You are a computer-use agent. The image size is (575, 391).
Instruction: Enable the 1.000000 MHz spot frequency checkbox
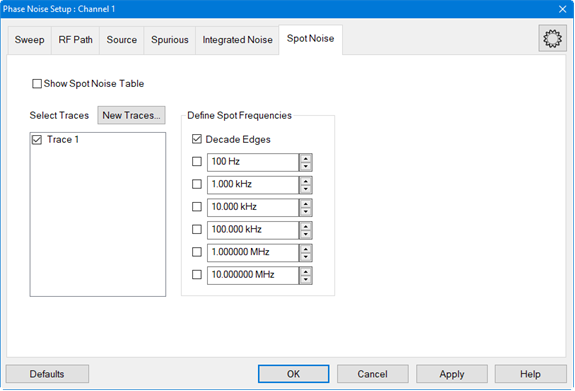(197, 252)
